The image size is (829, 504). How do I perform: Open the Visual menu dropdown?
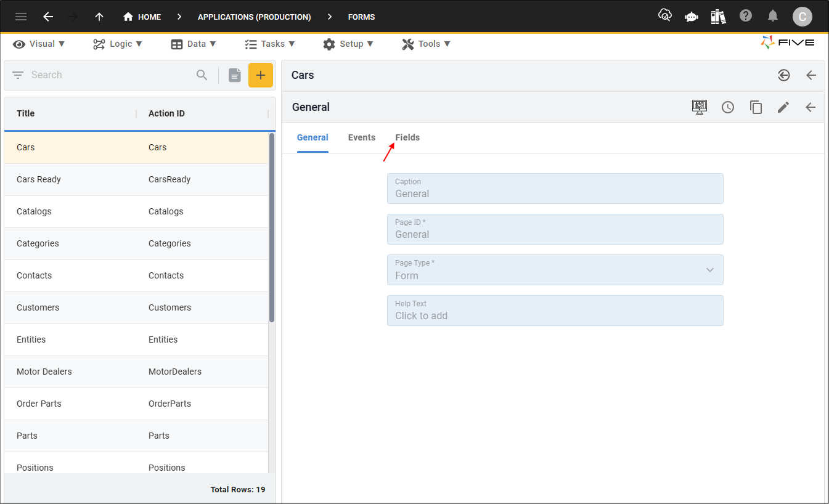(39, 44)
